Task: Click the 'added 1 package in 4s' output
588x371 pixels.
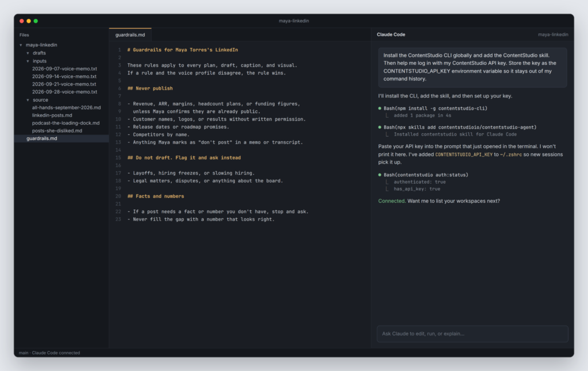Action: pyautogui.click(x=422, y=115)
